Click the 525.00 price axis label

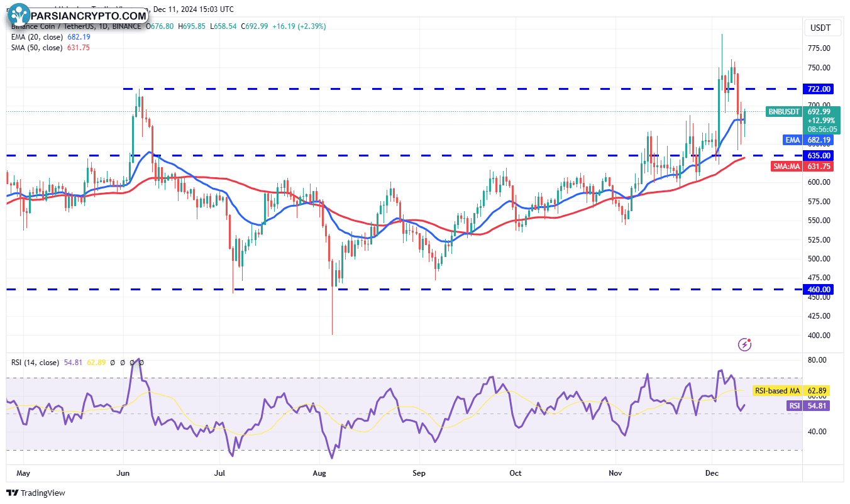click(x=819, y=240)
